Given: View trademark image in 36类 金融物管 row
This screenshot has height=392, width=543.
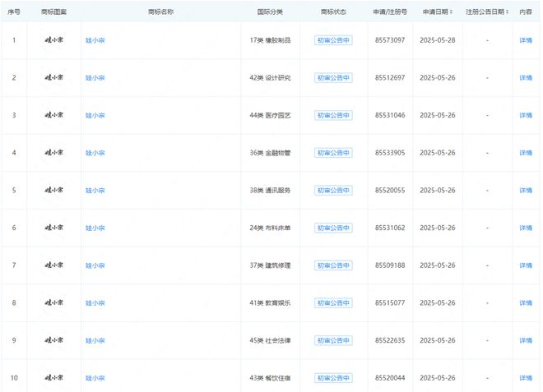Looking at the screenshot, I should click(x=53, y=153).
